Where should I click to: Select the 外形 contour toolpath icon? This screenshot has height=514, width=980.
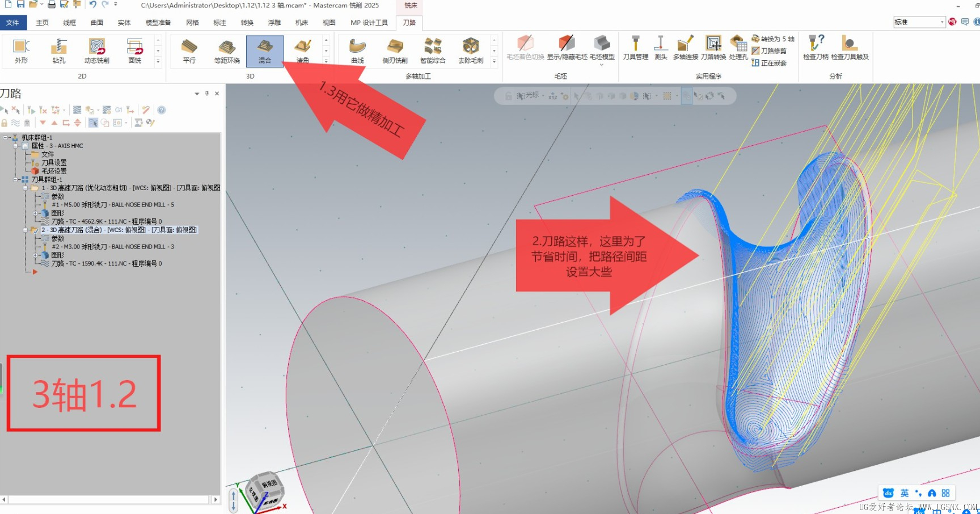tap(21, 51)
